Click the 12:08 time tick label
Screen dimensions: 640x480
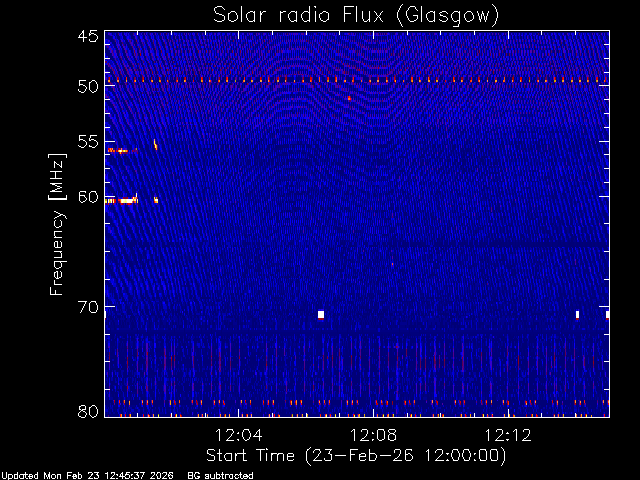[373, 435]
